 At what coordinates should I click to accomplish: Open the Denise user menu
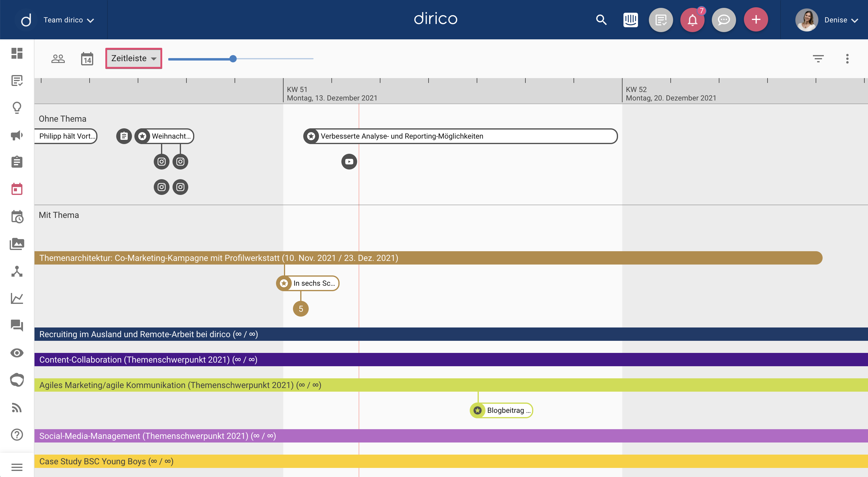click(841, 20)
